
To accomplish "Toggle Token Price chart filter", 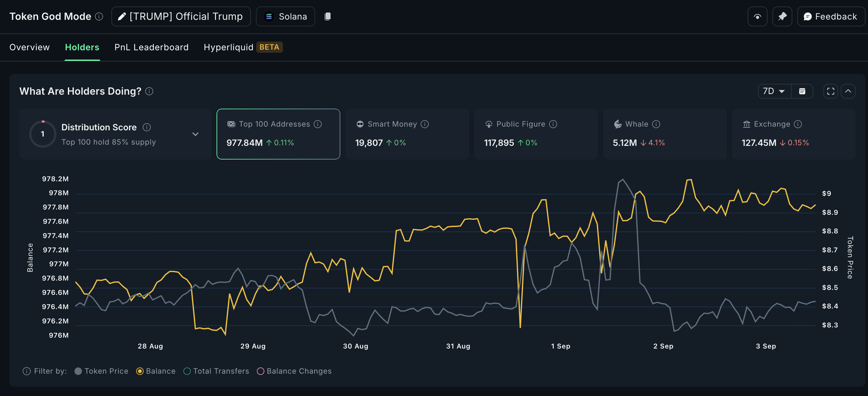I will point(78,371).
